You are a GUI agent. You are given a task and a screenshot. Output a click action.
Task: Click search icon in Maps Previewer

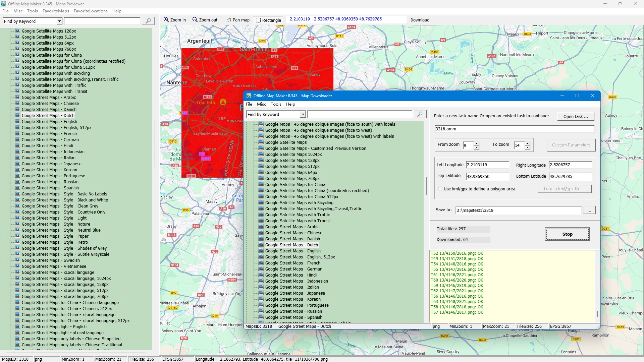point(148,21)
